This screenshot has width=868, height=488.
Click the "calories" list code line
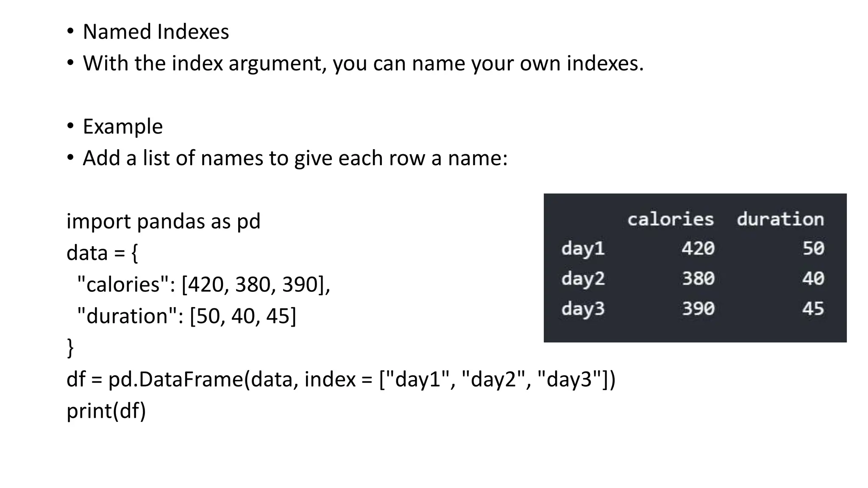pos(203,285)
